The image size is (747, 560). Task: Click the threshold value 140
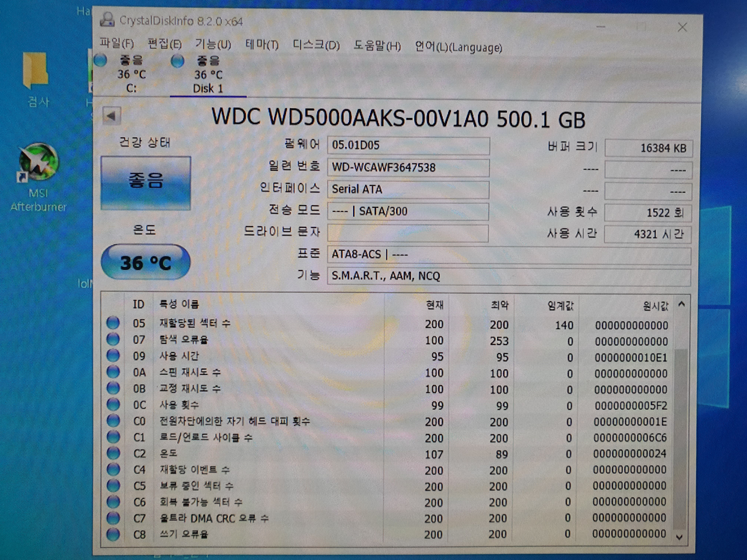(x=564, y=325)
